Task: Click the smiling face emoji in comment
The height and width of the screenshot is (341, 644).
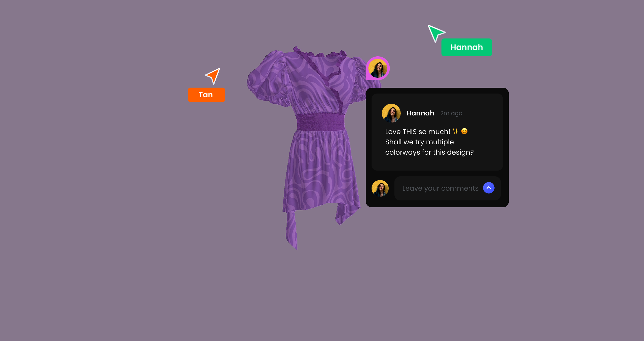Action: point(464,131)
